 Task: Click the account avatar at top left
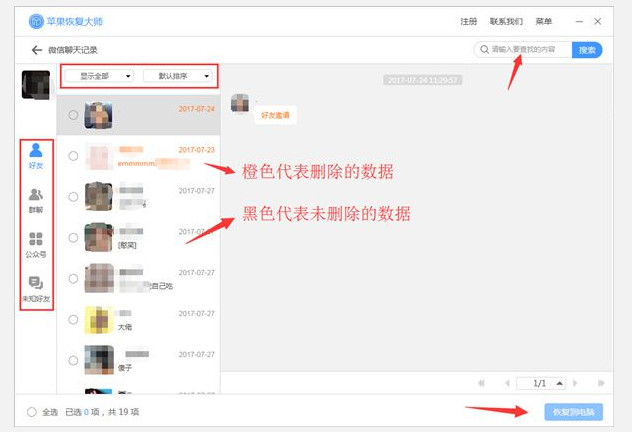(36, 85)
